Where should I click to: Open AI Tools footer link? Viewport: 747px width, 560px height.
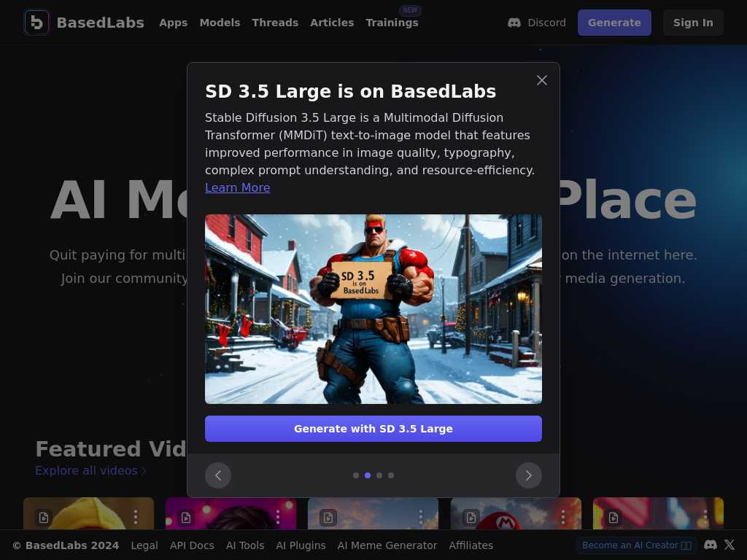[x=245, y=545]
